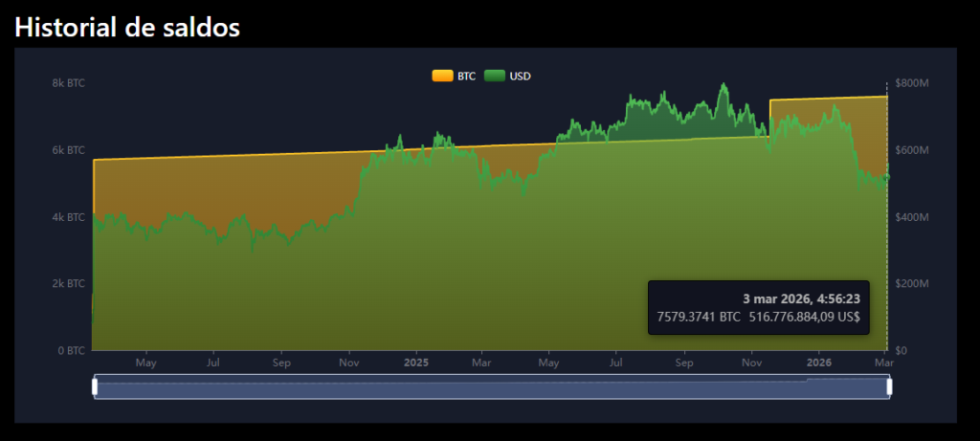Click the $800M right axis label
Screen dimensions: 980x441
[x=912, y=83]
